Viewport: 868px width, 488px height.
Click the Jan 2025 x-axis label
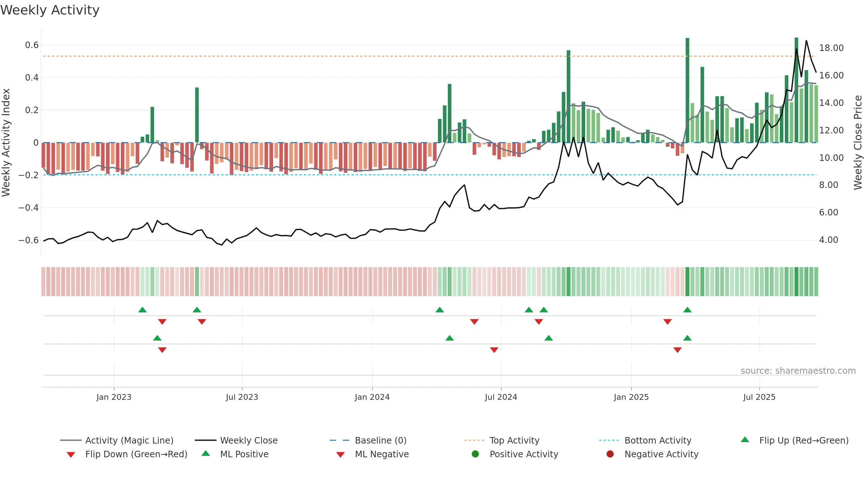[x=631, y=397]
